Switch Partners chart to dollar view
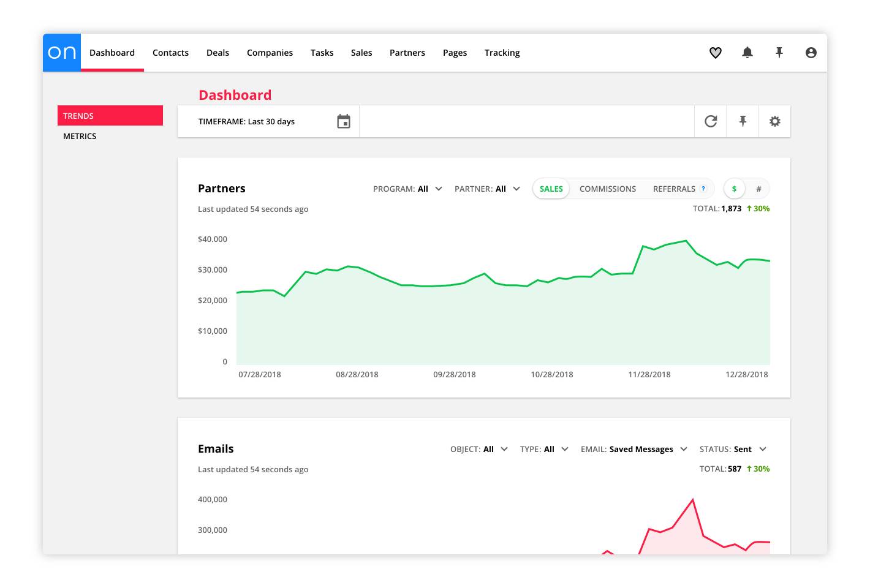Screen dimensions: 870x588 [x=734, y=189]
